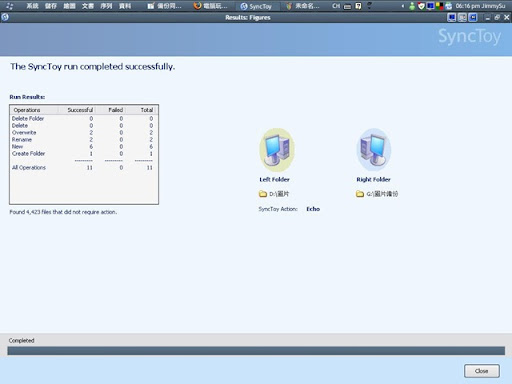Image resolution: width=512 pixels, height=384 pixels.
Task: Activate the SyncToy taskbar button
Action: (256, 6)
